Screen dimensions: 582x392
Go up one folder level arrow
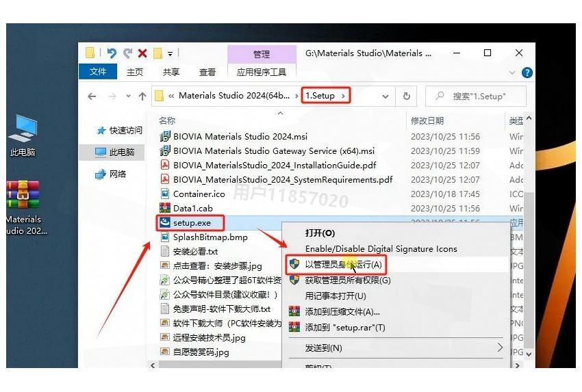pyautogui.click(x=142, y=96)
